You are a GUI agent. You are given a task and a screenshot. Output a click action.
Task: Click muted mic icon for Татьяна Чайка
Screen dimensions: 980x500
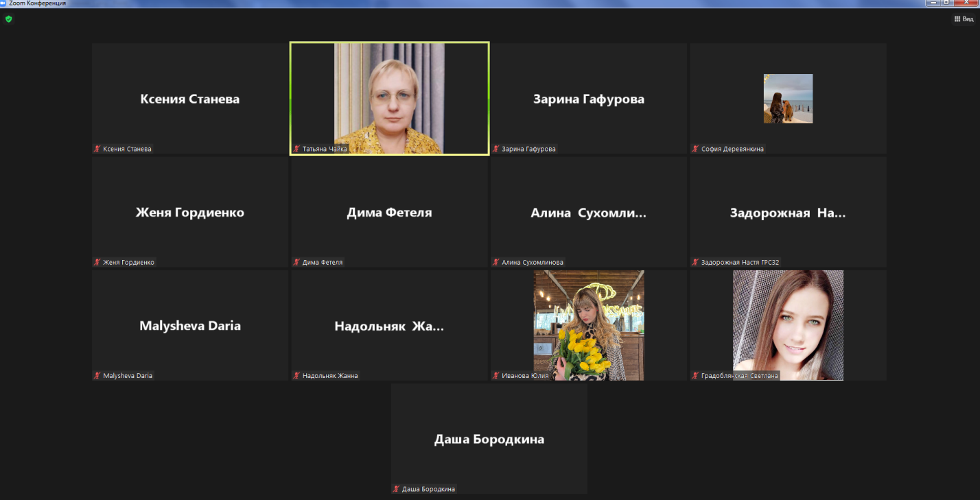296,149
